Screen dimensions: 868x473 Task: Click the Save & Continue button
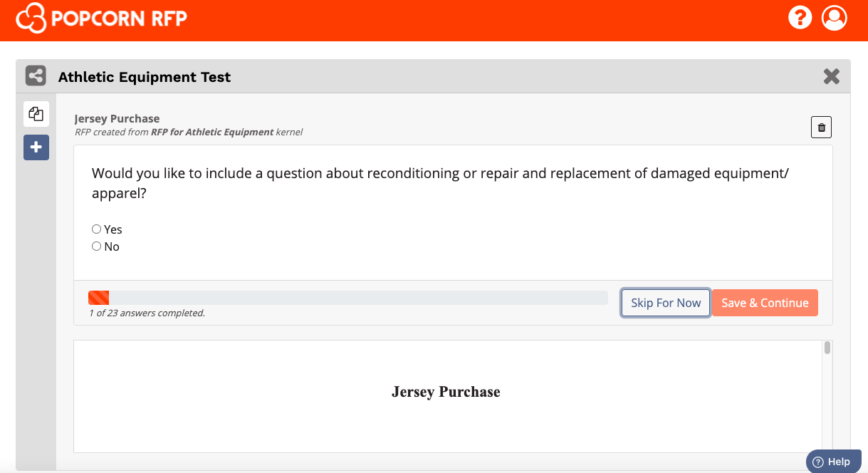point(765,303)
